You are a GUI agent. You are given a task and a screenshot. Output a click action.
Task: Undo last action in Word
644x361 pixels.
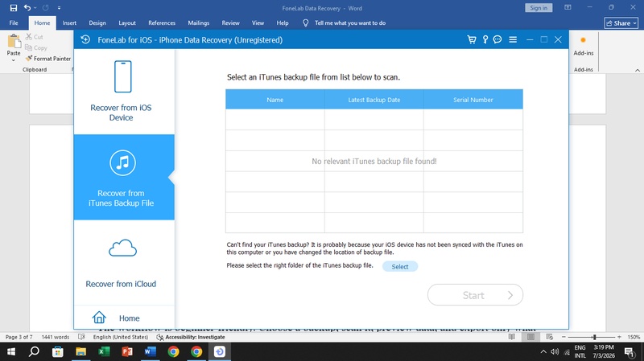[27, 8]
